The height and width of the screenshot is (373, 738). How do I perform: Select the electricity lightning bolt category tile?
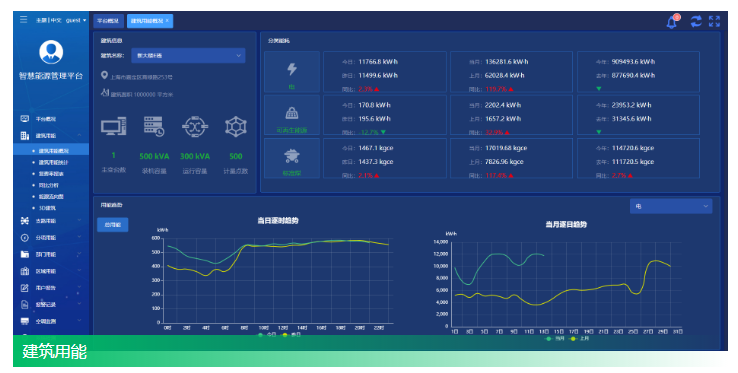click(x=292, y=72)
